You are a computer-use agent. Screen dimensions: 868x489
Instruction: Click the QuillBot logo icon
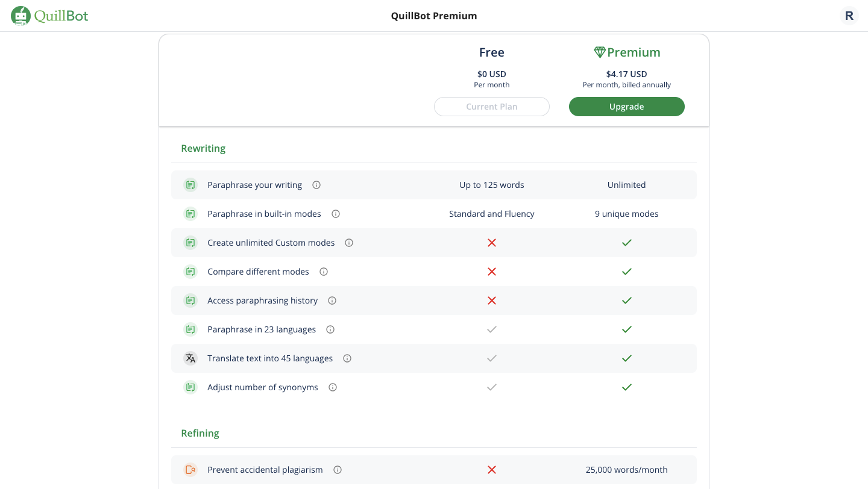[21, 16]
